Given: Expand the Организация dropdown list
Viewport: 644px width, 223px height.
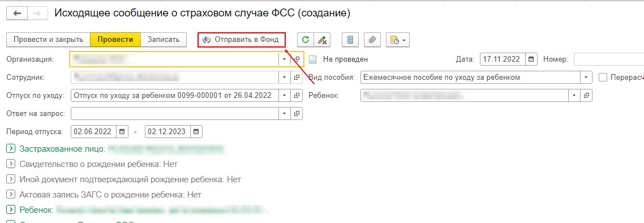Looking at the screenshot, I should pyautogui.click(x=284, y=59).
